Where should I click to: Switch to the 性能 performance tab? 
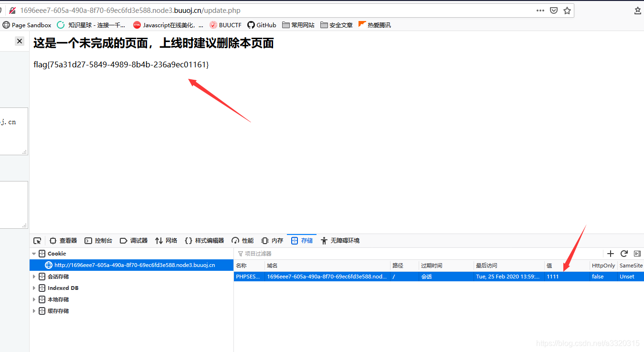pyautogui.click(x=243, y=241)
